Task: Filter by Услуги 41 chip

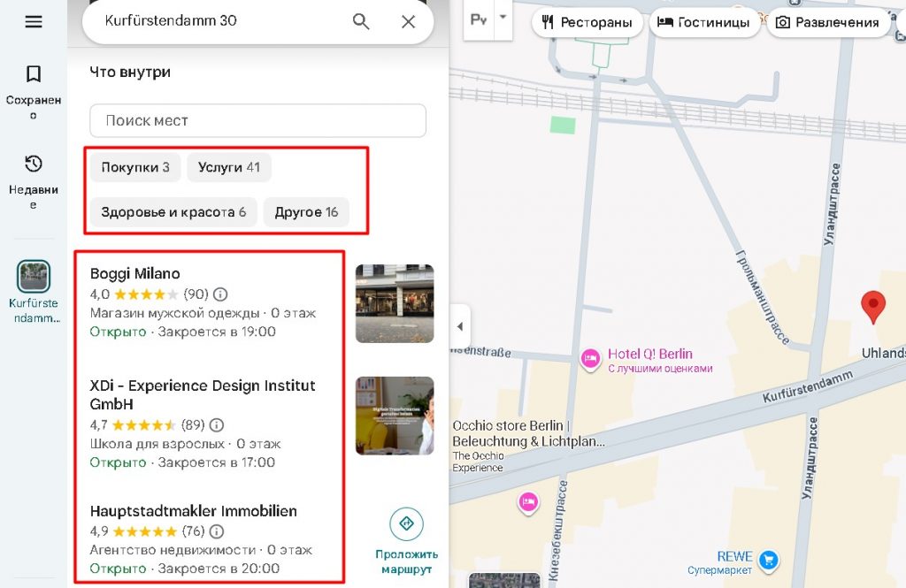Action: [229, 167]
